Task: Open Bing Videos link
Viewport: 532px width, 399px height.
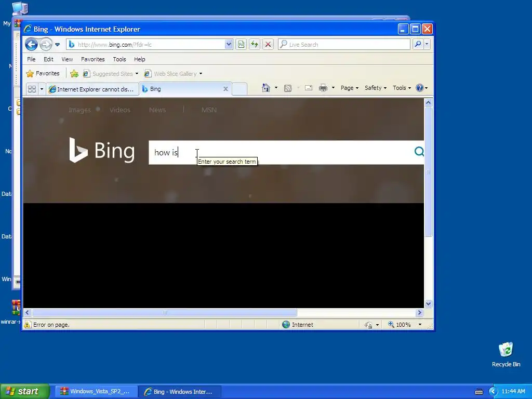Action: [120, 110]
